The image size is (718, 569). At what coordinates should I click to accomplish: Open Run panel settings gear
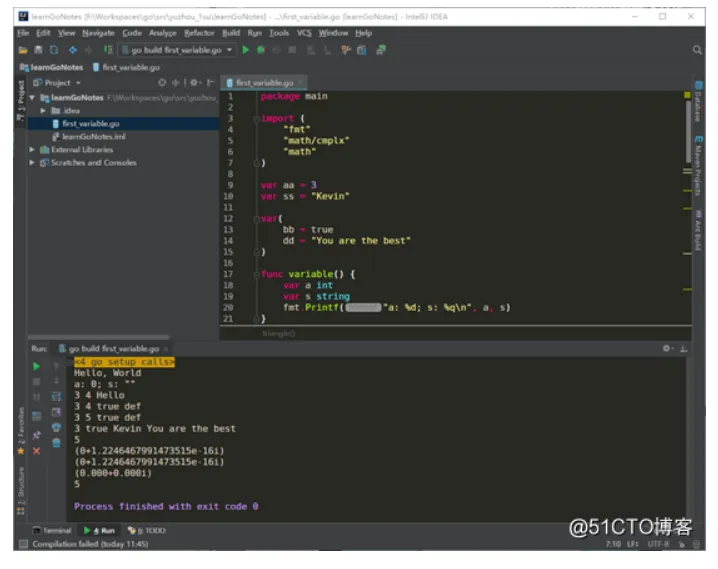pos(667,349)
